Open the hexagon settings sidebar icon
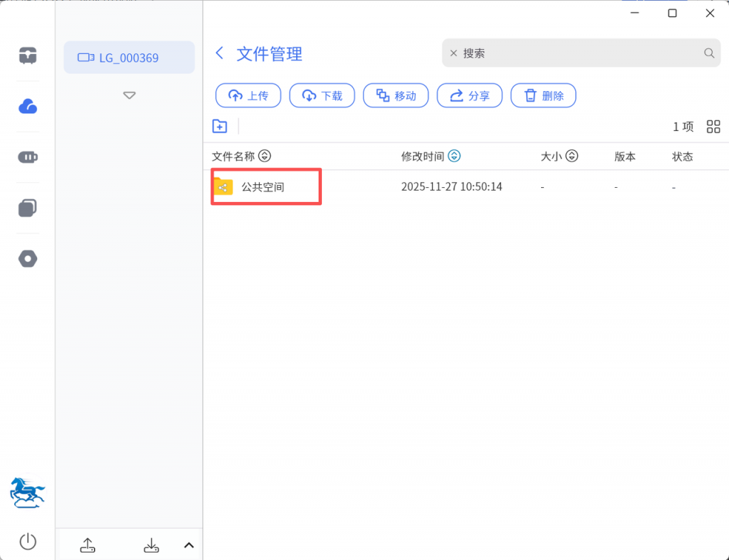This screenshot has width=729, height=560. [x=28, y=259]
